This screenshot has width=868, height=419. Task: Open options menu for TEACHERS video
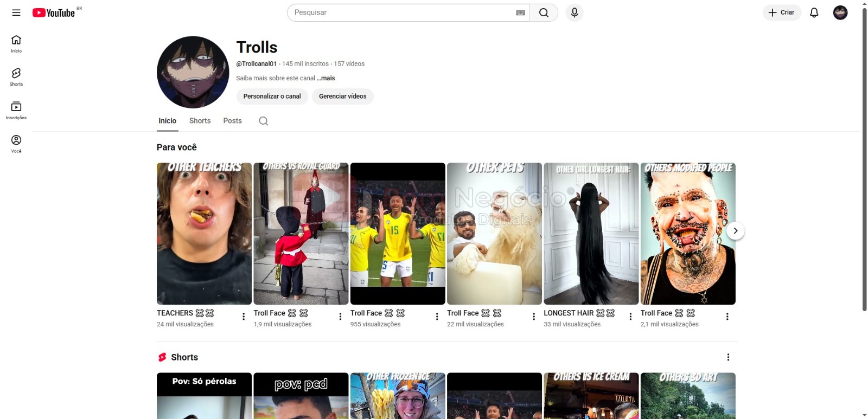tap(244, 317)
